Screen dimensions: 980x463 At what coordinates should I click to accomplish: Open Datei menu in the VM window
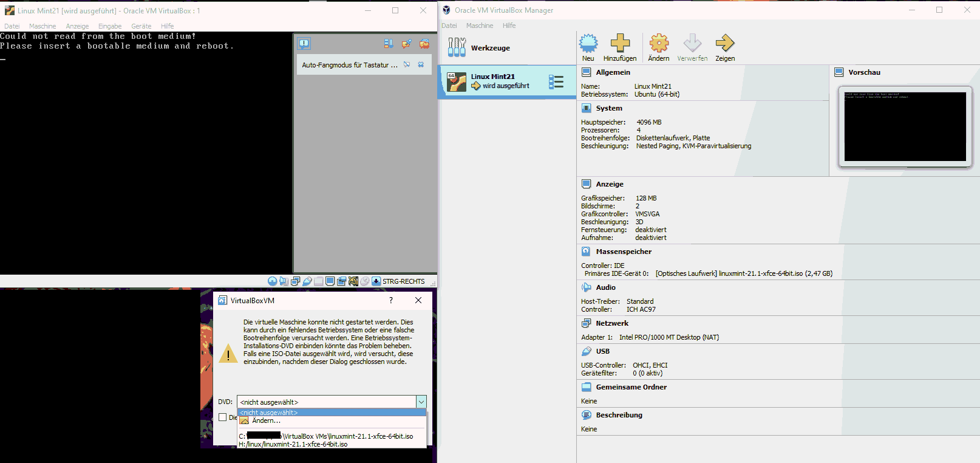click(12, 26)
